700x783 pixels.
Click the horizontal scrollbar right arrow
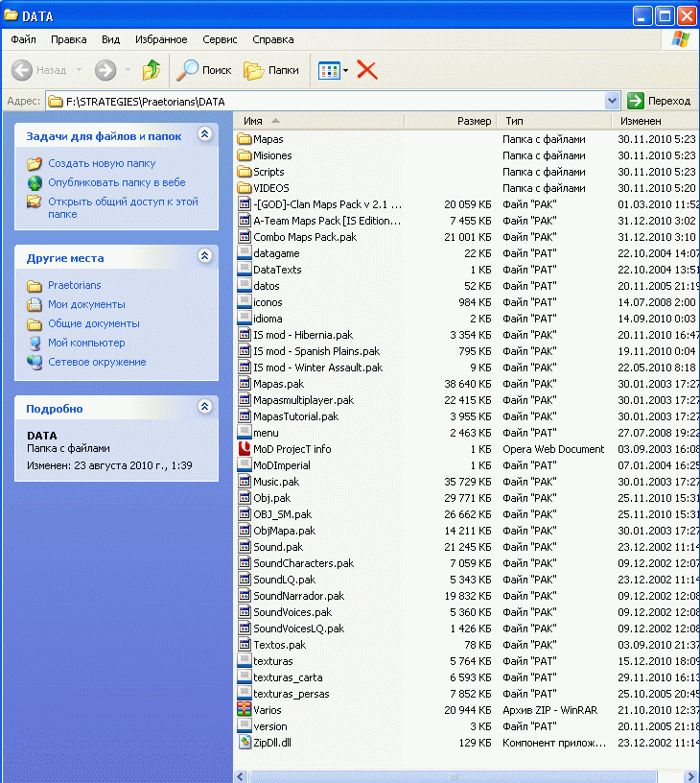(x=691, y=776)
